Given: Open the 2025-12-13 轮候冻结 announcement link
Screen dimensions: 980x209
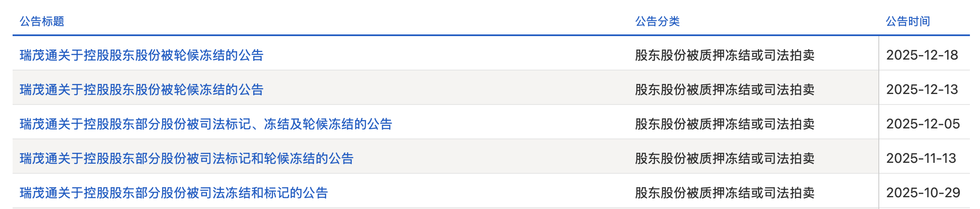Looking at the screenshot, I should pos(141,89).
